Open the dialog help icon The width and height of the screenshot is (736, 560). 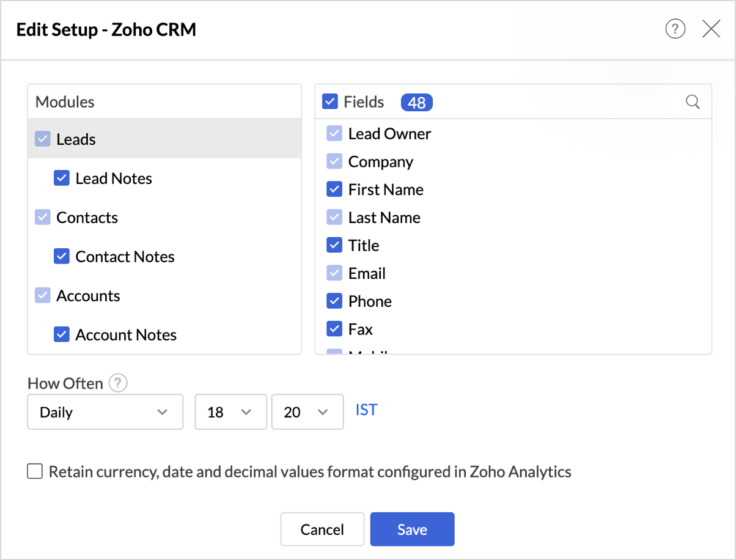tap(675, 29)
